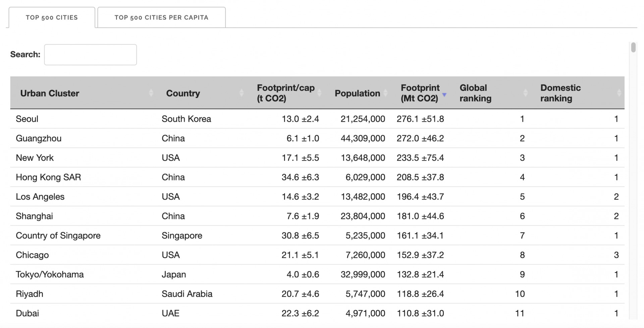
Task: Switch to Top 500 Cities tab
Action: tap(52, 17)
